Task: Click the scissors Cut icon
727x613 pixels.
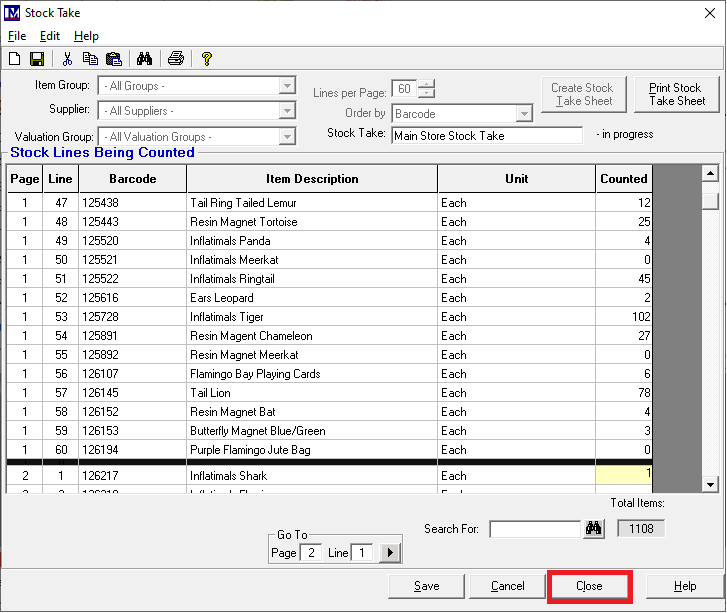Action: click(x=67, y=59)
